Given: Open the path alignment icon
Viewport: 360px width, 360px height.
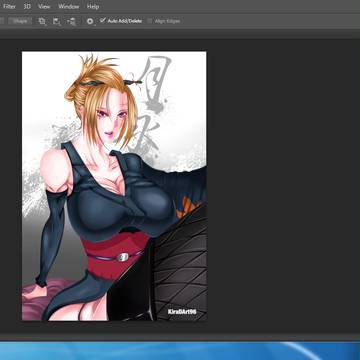Looking at the screenshot, I should pyautogui.click(x=57, y=21).
